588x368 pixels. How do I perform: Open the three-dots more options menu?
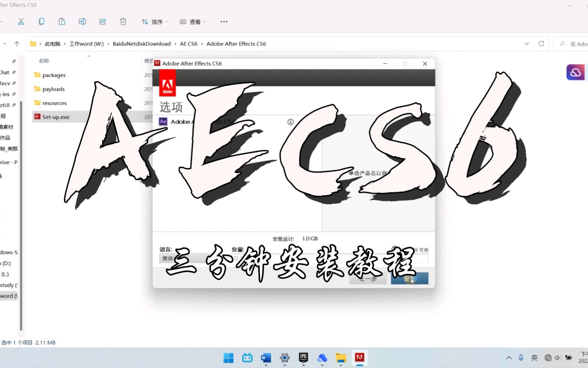pos(224,22)
